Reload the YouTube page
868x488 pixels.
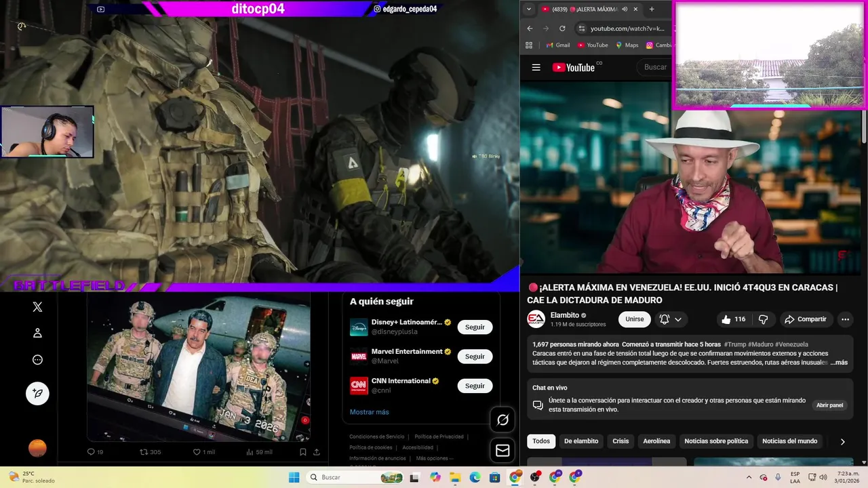[562, 28]
